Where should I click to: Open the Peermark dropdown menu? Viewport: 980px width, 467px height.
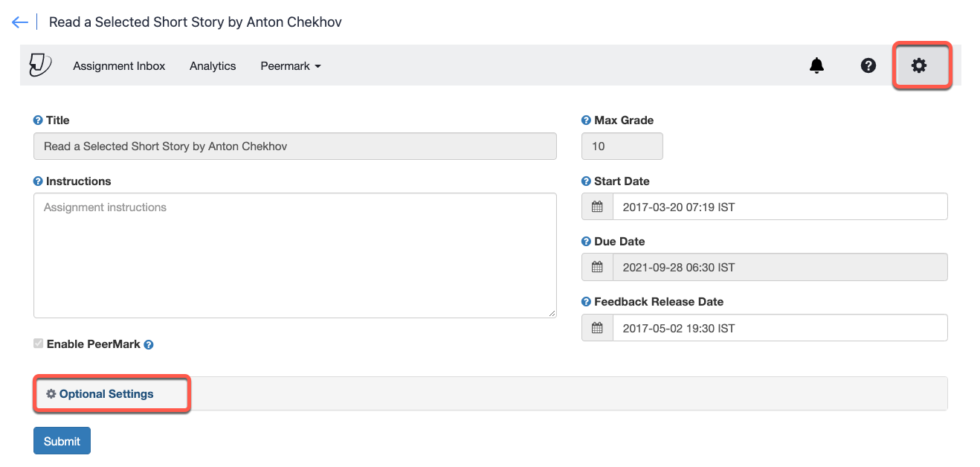click(290, 66)
